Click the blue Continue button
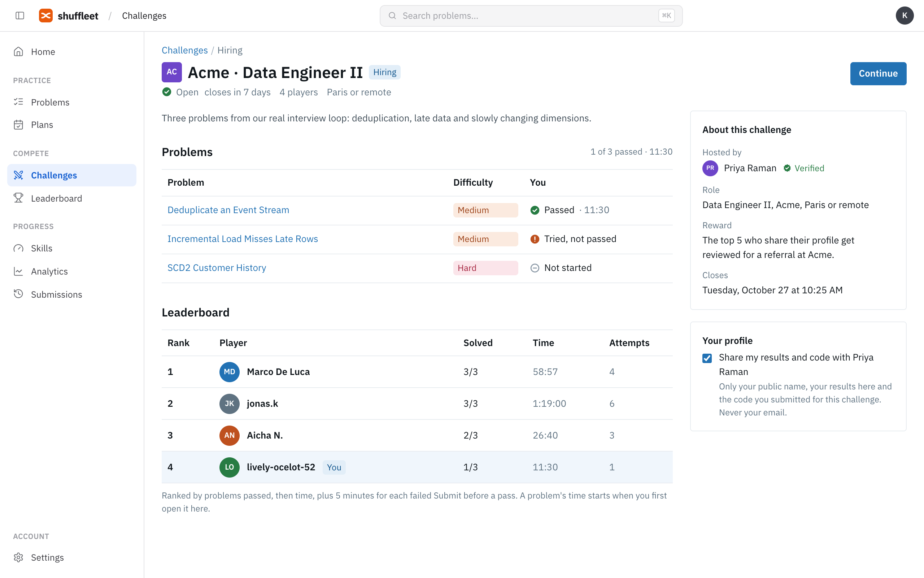The height and width of the screenshot is (578, 924). tap(878, 73)
